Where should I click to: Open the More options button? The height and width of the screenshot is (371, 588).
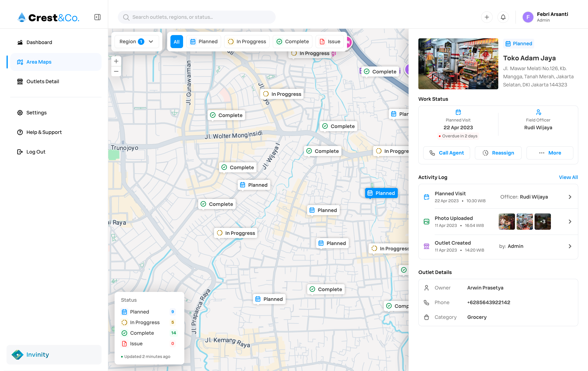click(550, 153)
